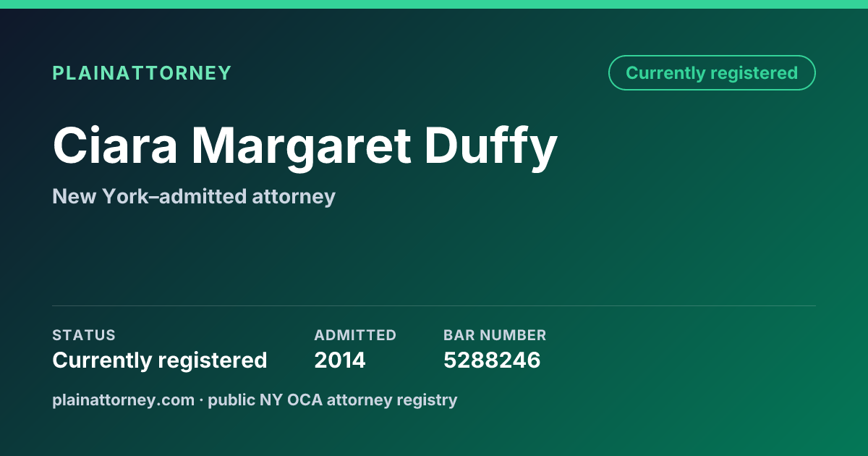Screen dimensions: 868x456
Task: Click the horizontal divider line above status
Action: [x=434, y=305]
